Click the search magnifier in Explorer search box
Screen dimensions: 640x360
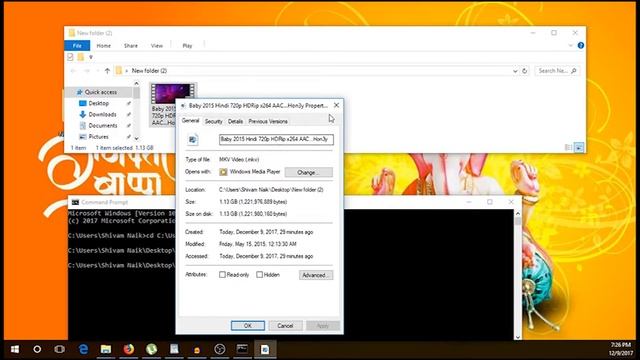point(573,71)
